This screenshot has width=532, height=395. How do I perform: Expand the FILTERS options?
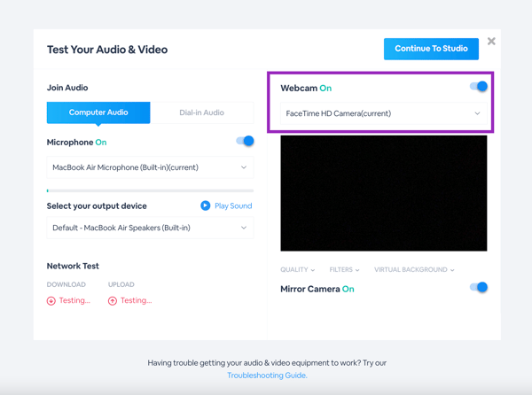coord(344,269)
